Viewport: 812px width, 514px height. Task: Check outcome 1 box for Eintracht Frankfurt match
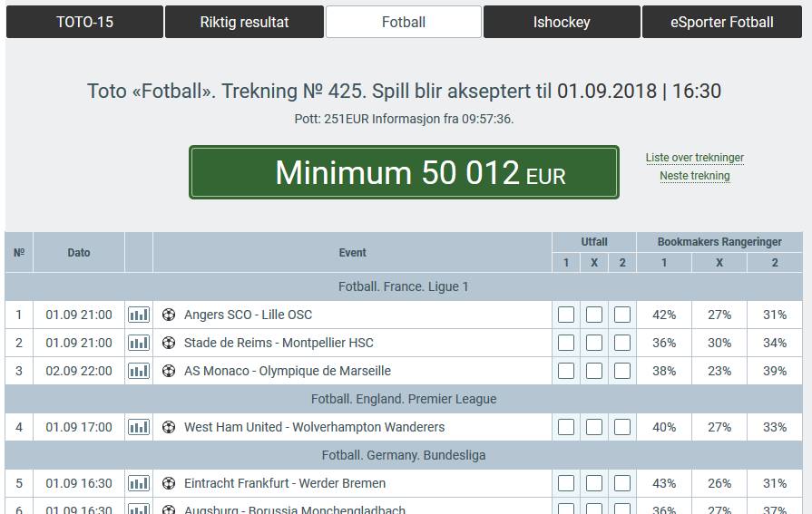(x=566, y=483)
